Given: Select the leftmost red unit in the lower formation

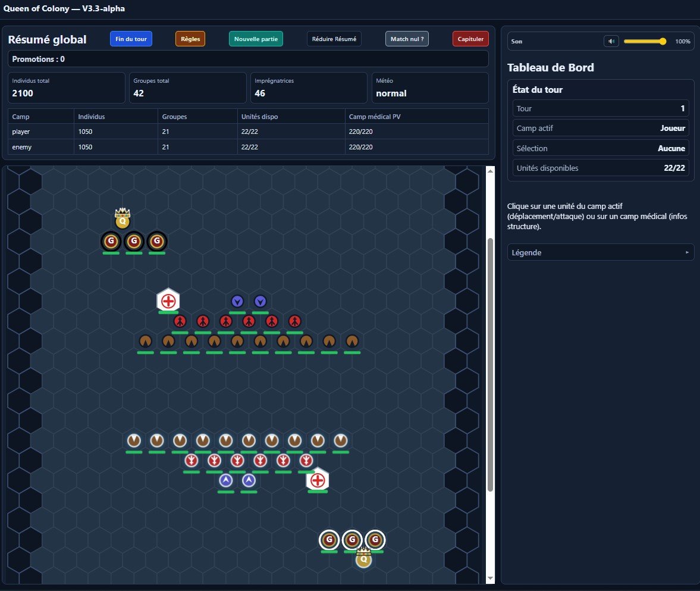Looking at the screenshot, I should pyautogui.click(x=192, y=461).
